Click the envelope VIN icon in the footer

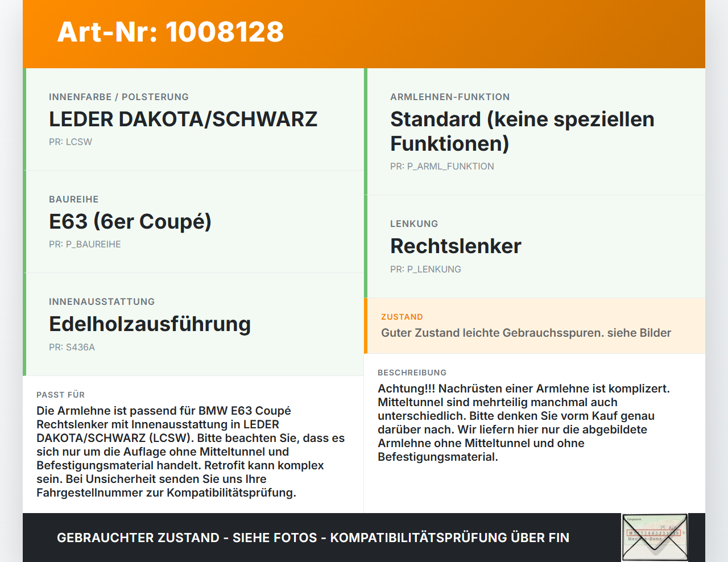[655, 537]
